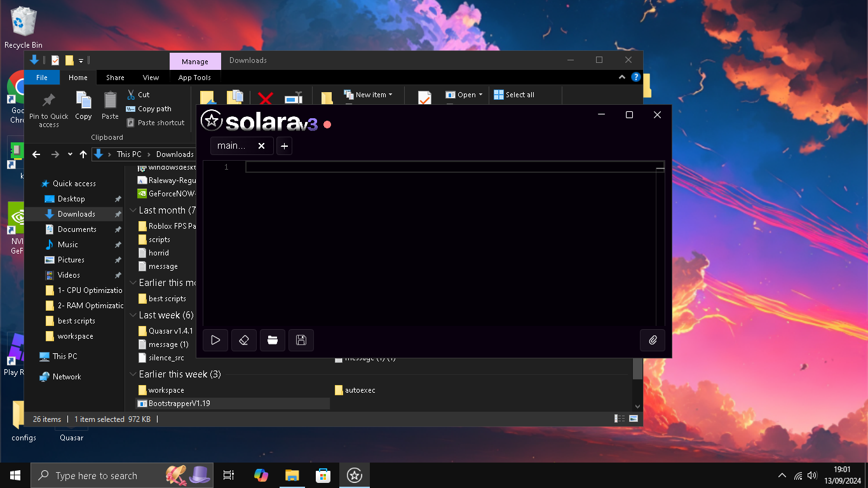The image size is (868, 488).
Task: Go up one folder level
Action: click(83, 154)
